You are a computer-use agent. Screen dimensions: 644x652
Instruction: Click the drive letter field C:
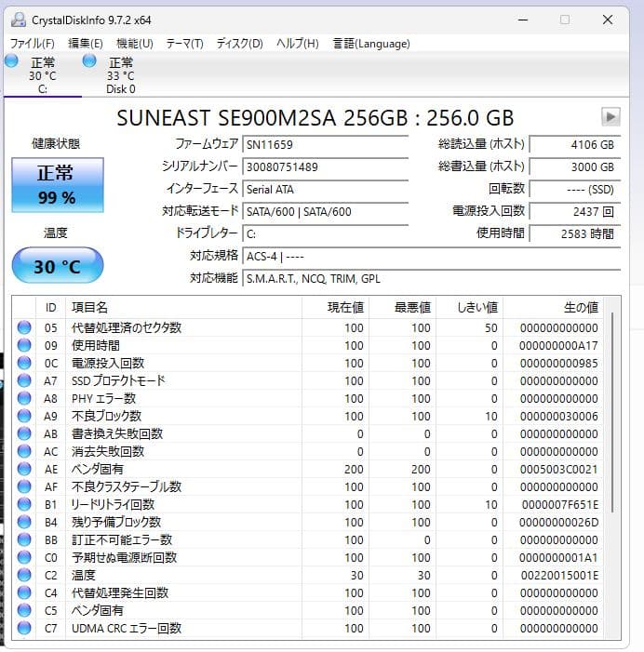tap(326, 234)
